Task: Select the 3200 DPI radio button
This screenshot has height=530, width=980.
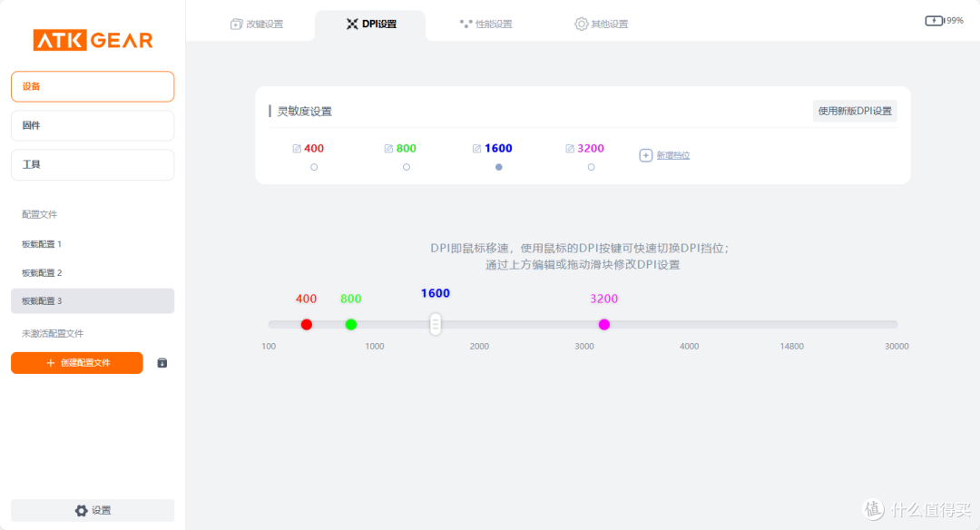Action: coord(592,167)
